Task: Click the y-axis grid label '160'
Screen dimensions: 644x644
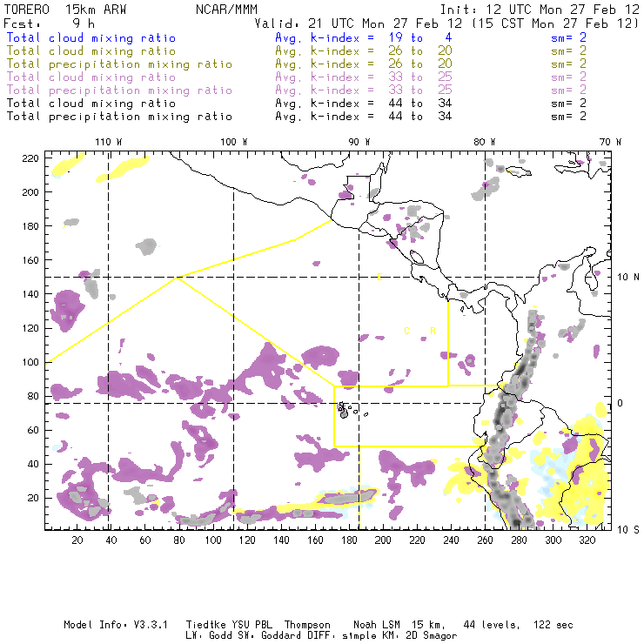Action: point(30,260)
